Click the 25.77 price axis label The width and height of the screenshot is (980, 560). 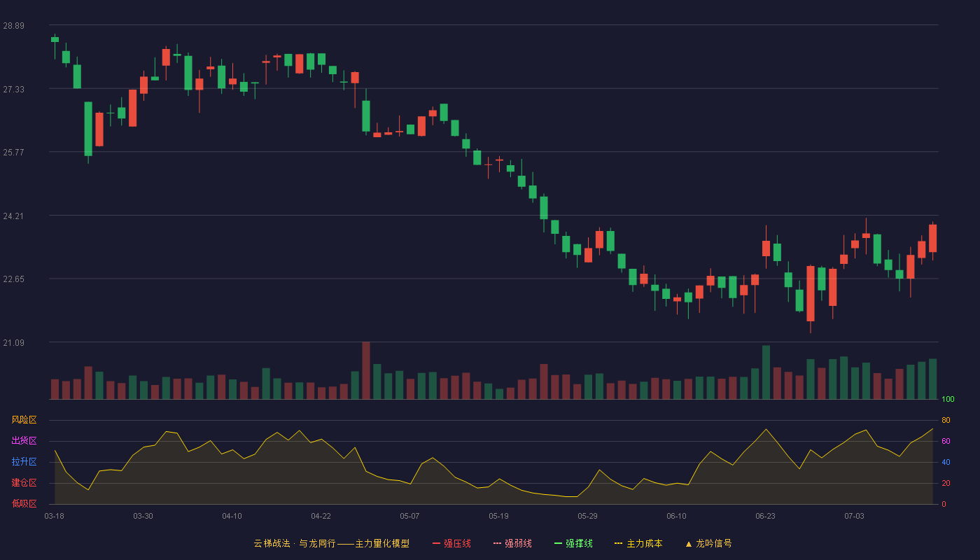pyautogui.click(x=13, y=152)
